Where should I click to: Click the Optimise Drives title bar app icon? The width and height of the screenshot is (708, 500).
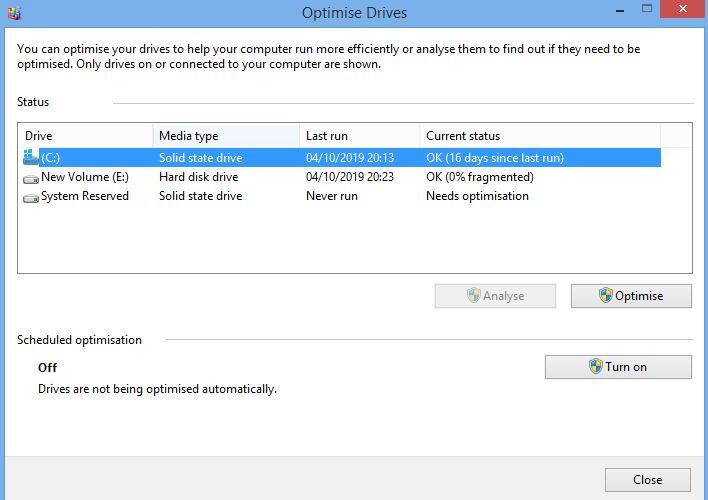(x=12, y=13)
